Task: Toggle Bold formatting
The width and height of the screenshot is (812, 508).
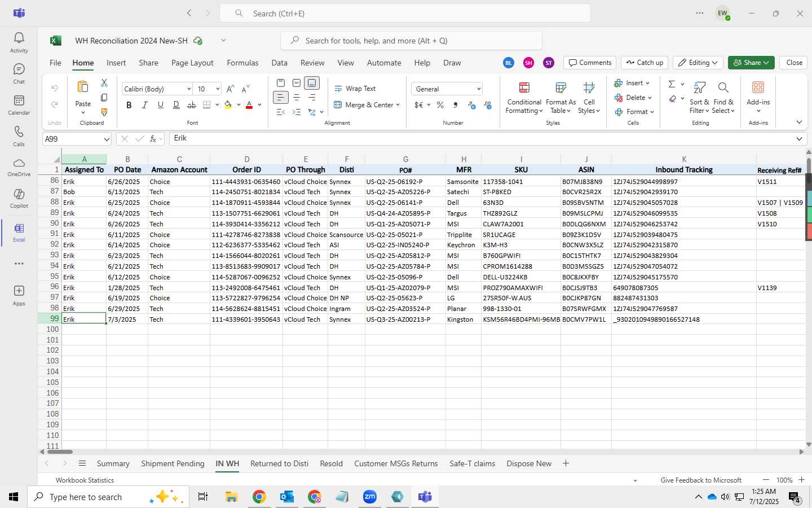Action: 129,105
